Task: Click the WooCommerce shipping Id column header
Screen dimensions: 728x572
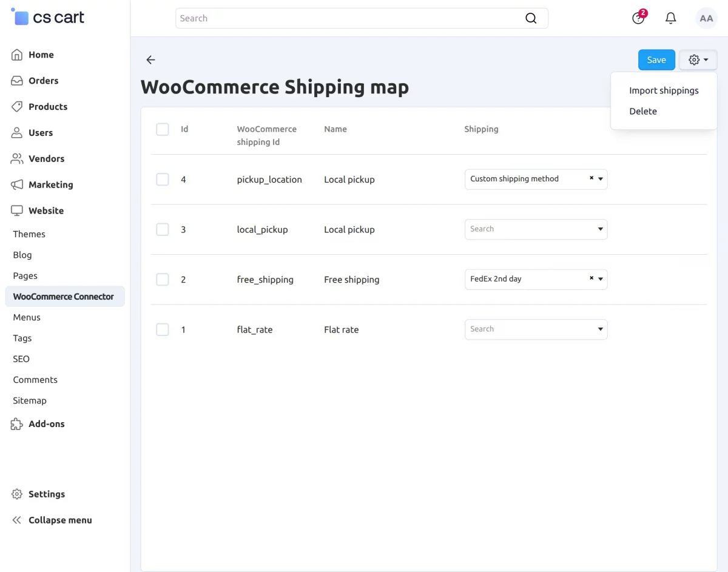Action: point(267,135)
